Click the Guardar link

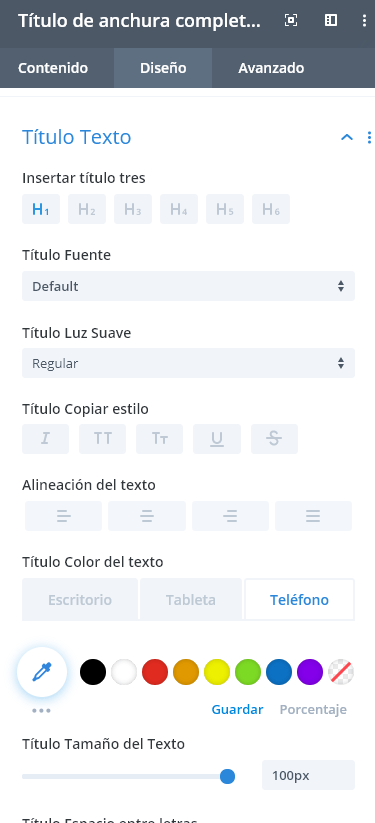(237, 710)
